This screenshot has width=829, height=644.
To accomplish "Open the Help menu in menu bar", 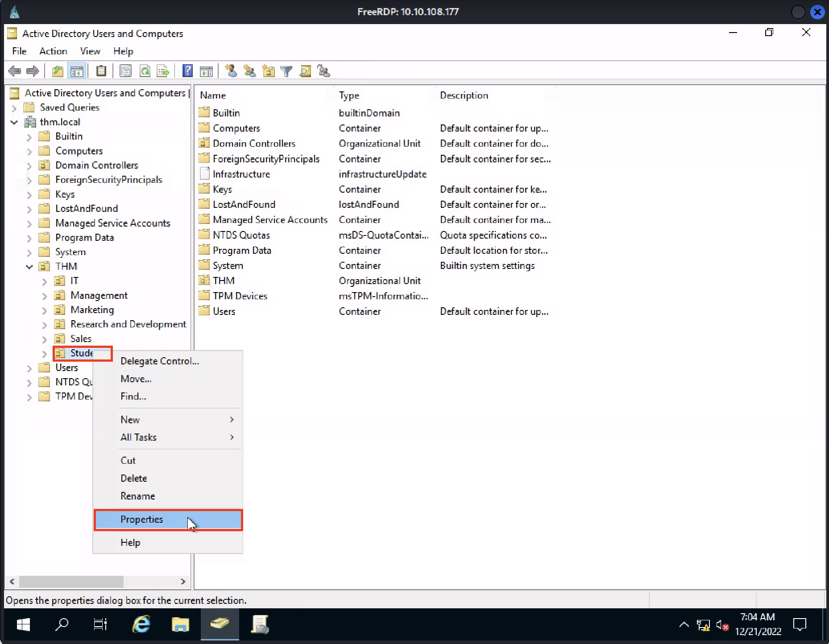I will coord(123,51).
